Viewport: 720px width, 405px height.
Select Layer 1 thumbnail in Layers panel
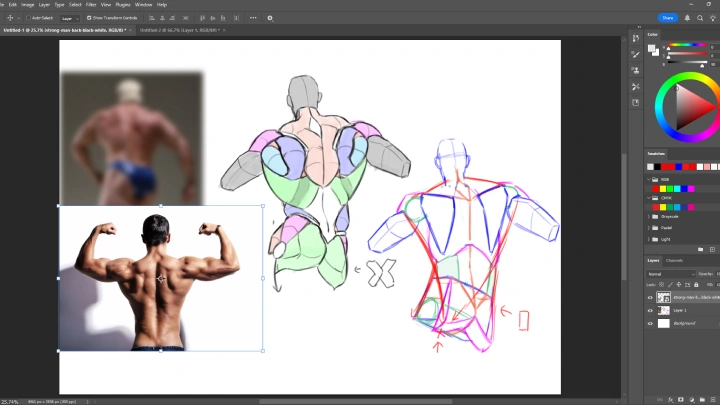664,310
